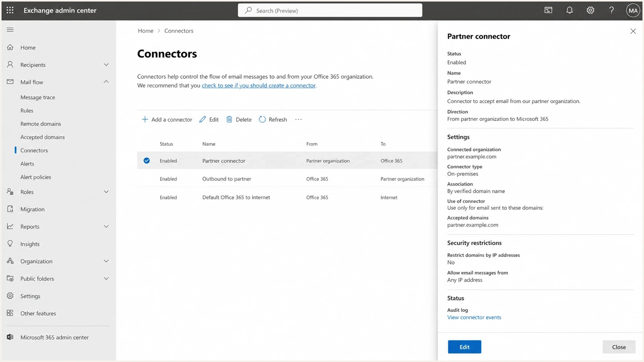Click the Roles icon in sidebar
Viewport: 644px width, 362px height.
point(10,192)
